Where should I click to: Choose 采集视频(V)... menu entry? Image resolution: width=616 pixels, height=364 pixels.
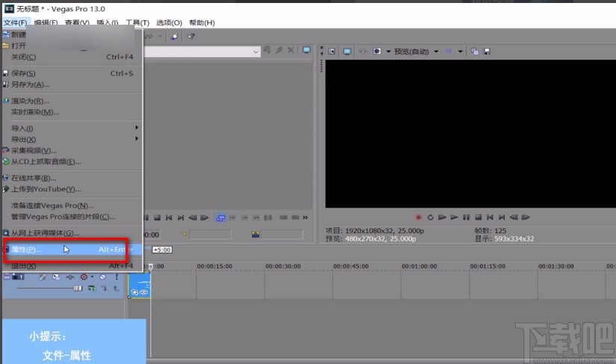coord(73,150)
